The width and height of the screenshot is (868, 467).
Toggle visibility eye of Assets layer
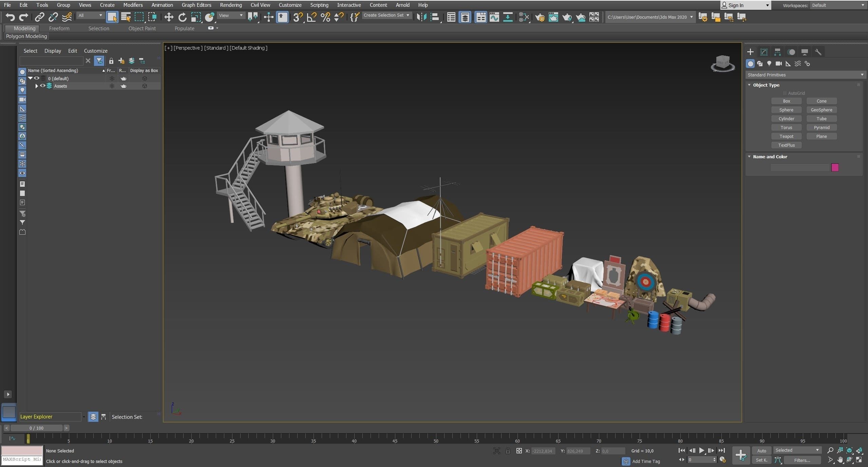coord(43,86)
